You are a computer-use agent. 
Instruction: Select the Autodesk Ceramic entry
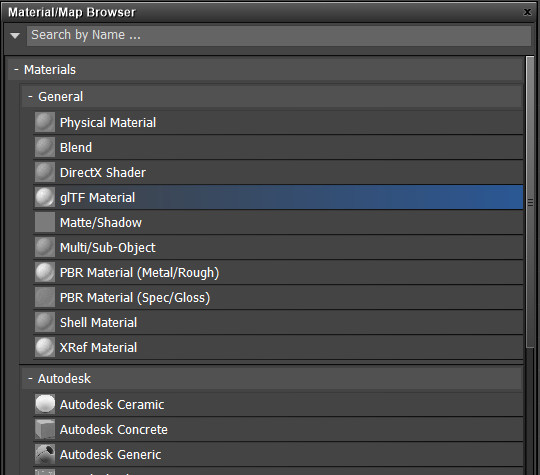[x=278, y=404]
